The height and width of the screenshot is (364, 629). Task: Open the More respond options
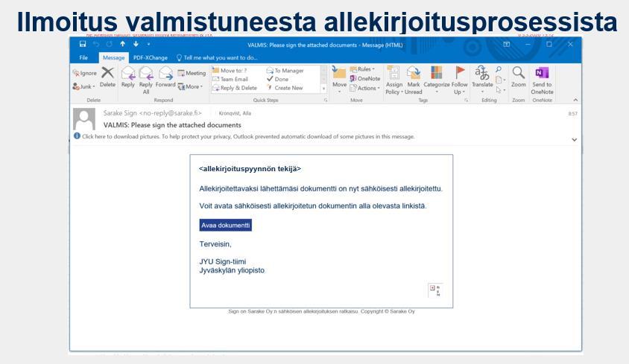click(x=191, y=86)
